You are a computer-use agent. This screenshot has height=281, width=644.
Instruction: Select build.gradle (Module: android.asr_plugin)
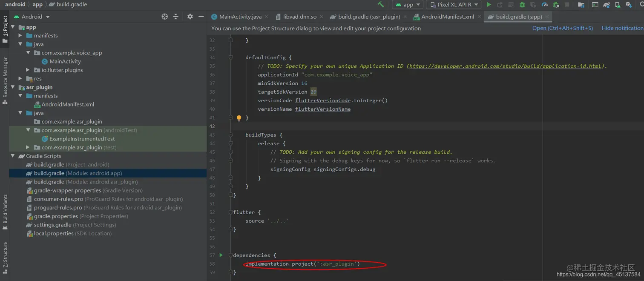86,182
